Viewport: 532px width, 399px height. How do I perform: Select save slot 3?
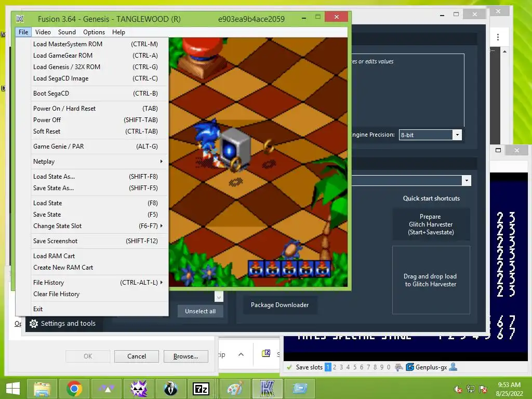(341, 367)
